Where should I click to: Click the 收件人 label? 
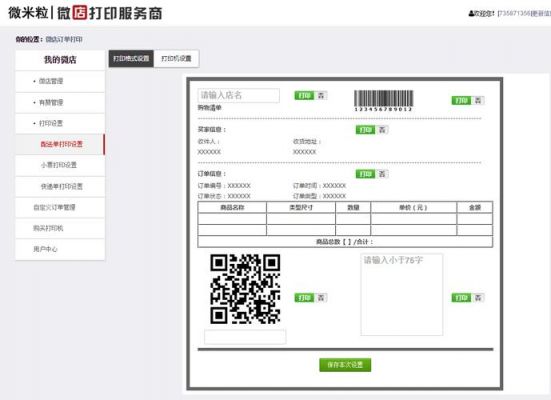coord(209,142)
